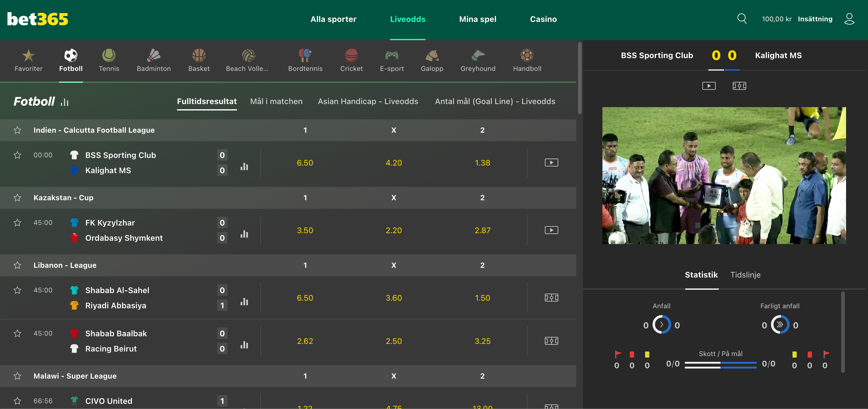Bet on Ordabasy Shymkent win at 2.87
The width and height of the screenshot is (868, 409).
click(x=482, y=230)
